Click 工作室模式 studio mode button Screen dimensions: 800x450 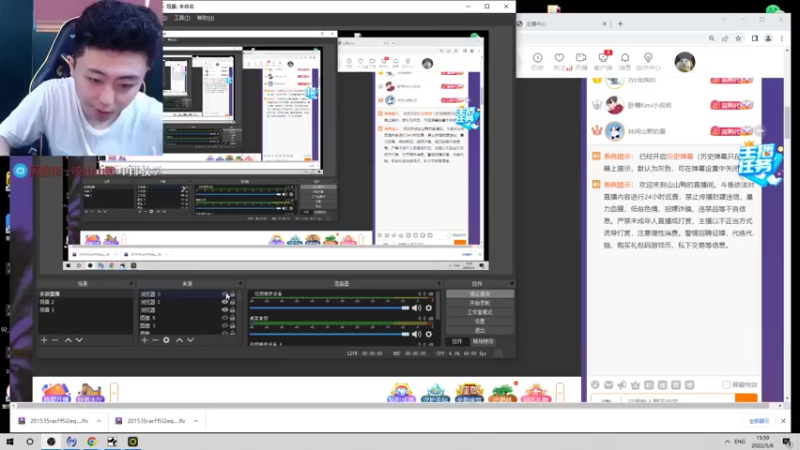click(x=480, y=312)
